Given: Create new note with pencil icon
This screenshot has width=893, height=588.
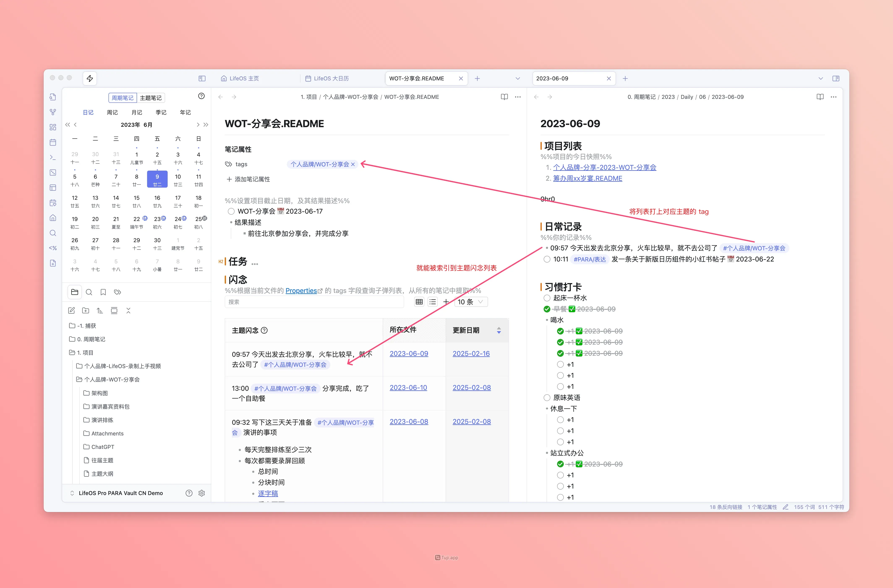Looking at the screenshot, I should click(x=71, y=311).
